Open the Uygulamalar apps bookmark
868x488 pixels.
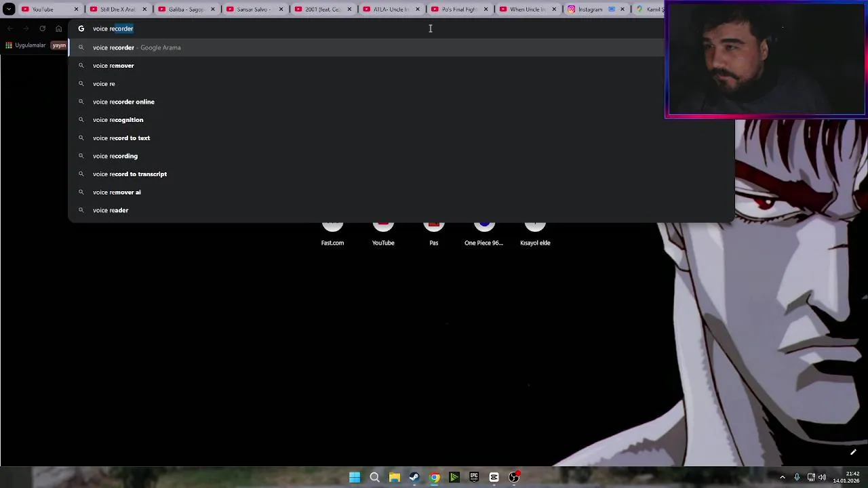(25, 45)
